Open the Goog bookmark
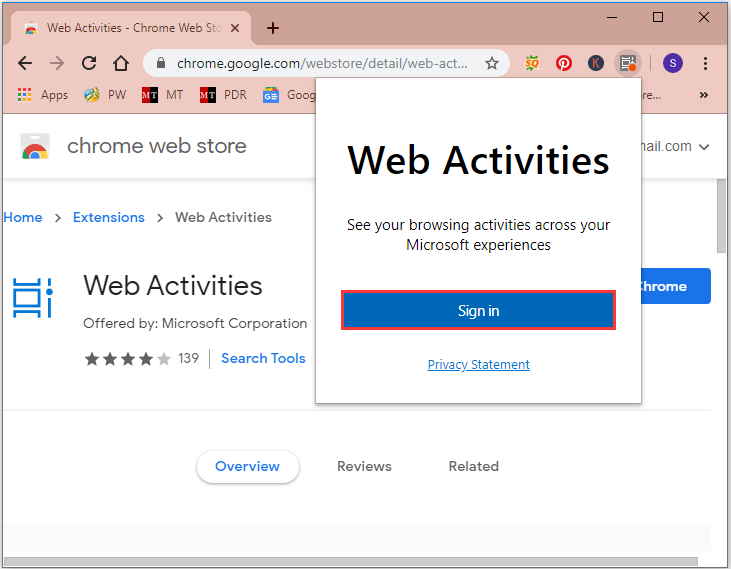Image resolution: width=731 pixels, height=569 pixels. [x=289, y=95]
